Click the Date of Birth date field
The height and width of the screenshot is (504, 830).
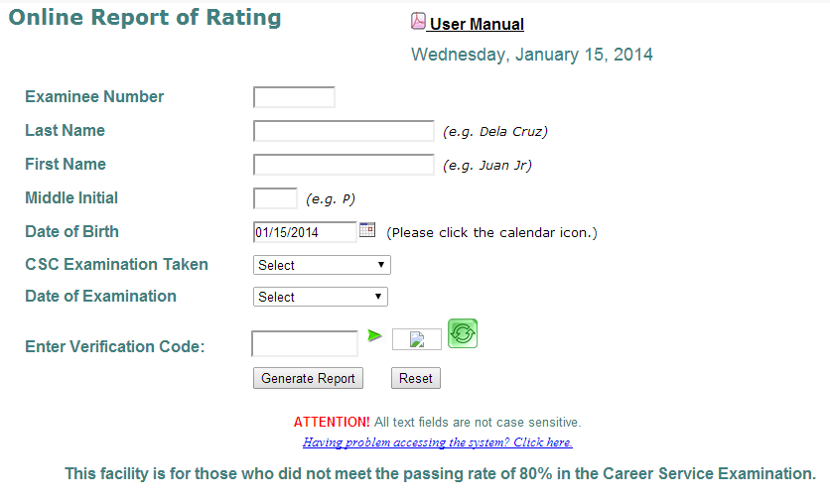tap(305, 232)
